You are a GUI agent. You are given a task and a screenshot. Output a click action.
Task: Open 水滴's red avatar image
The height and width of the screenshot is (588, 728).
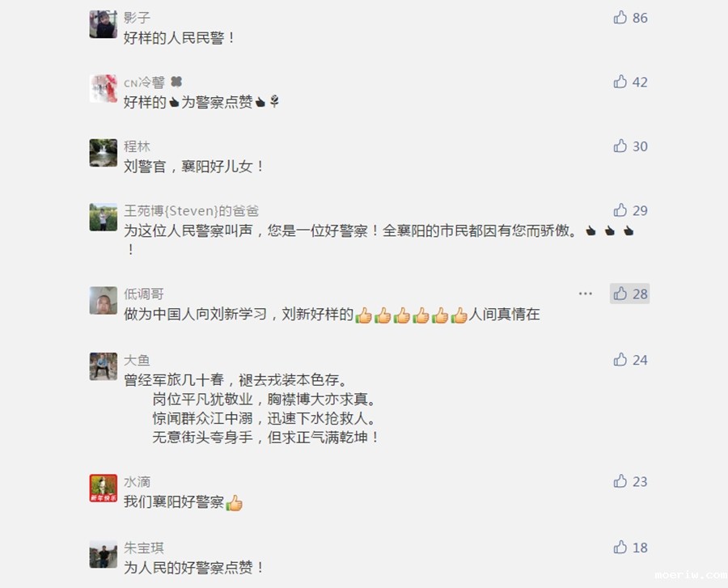(x=103, y=488)
